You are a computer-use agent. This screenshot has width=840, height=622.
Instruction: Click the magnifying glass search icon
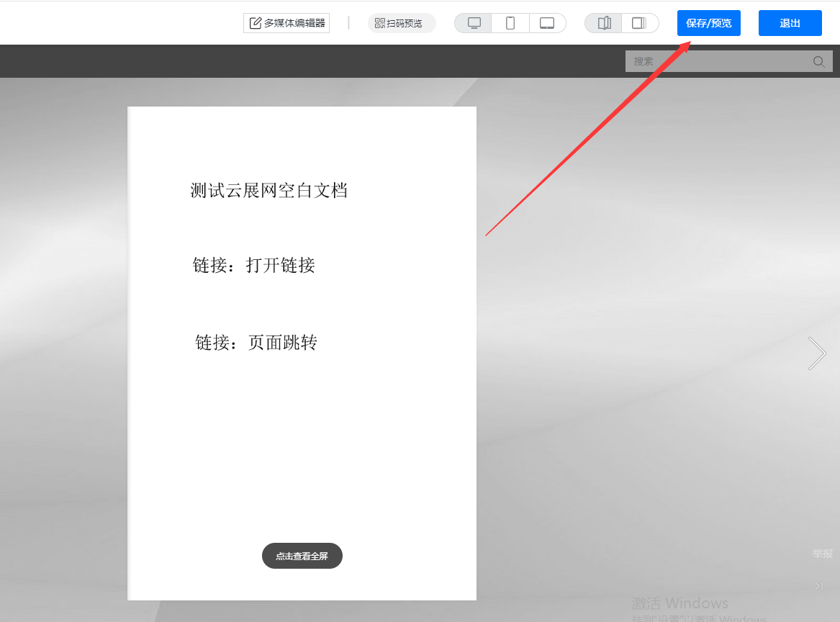click(818, 61)
